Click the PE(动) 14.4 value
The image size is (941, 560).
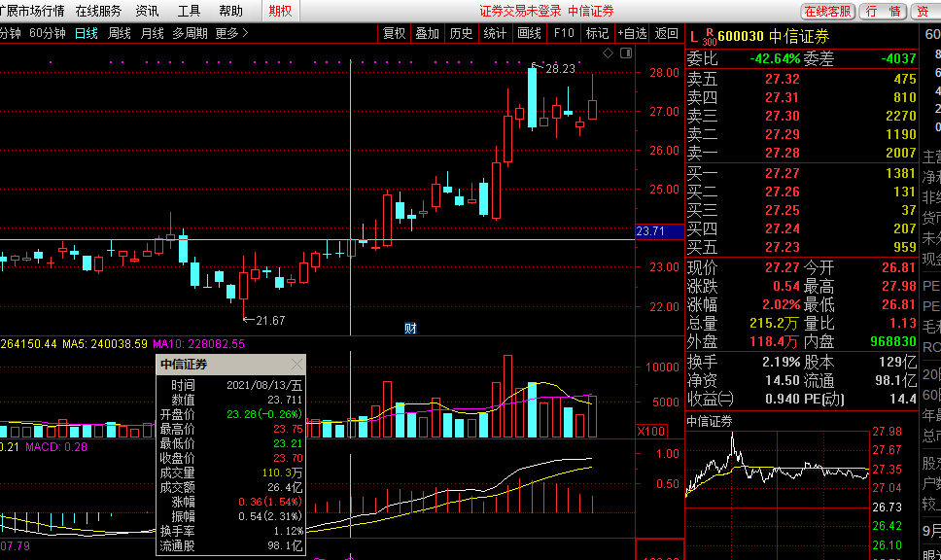click(x=902, y=400)
